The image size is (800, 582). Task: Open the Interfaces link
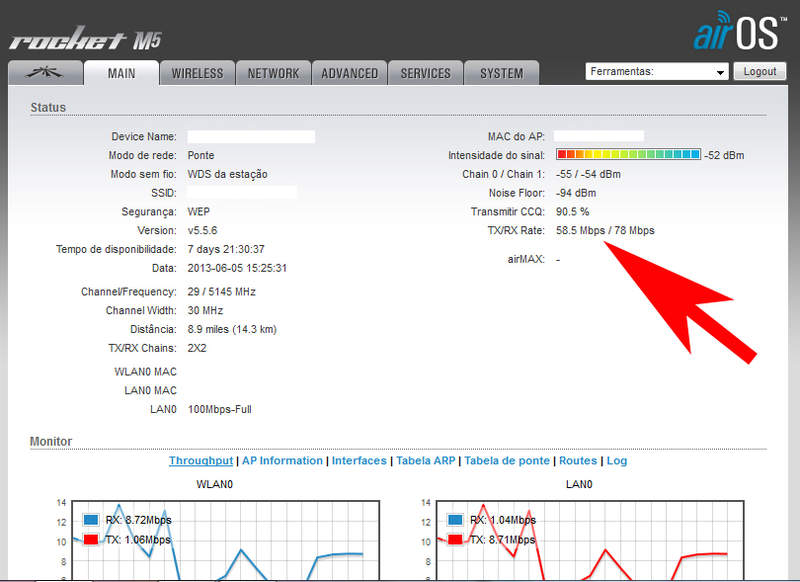click(359, 461)
